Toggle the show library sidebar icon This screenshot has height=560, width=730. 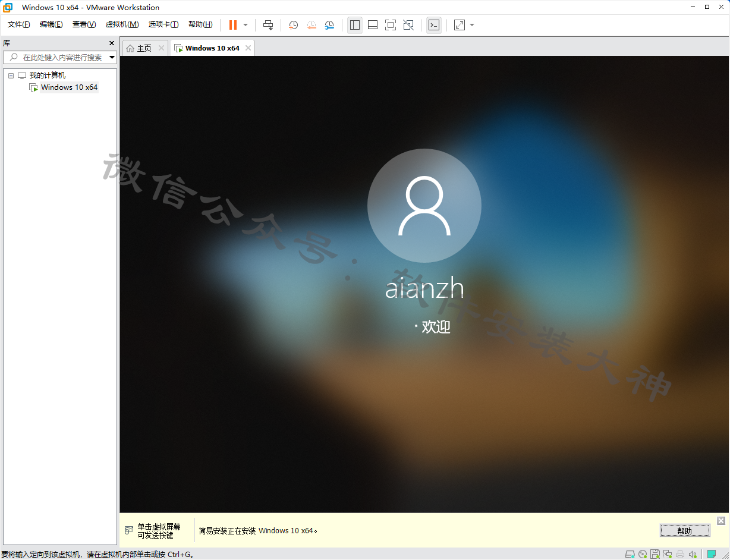[x=355, y=25]
